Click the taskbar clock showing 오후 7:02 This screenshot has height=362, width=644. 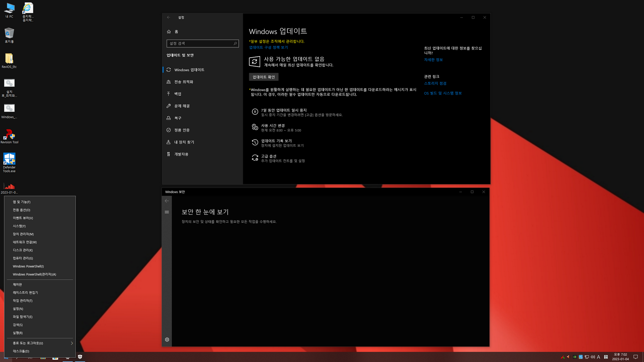(x=620, y=357)
